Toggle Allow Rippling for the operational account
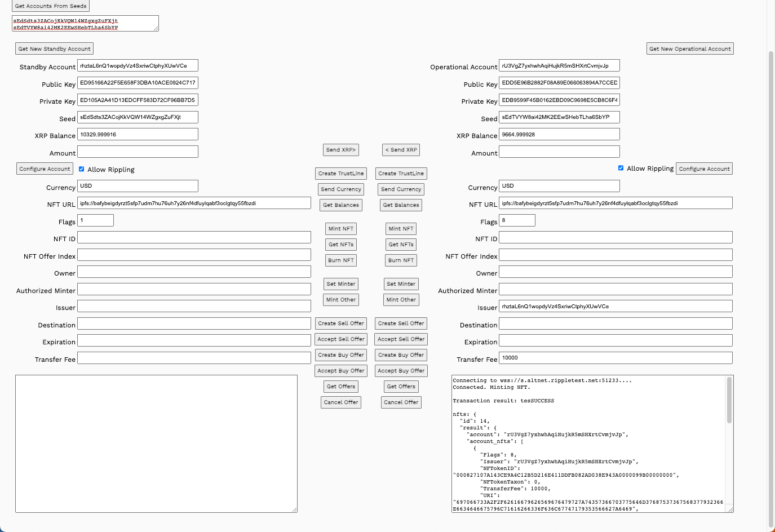The height and width of the screenshot is (532, 775). pyautogui.click(x=621, y=168)
